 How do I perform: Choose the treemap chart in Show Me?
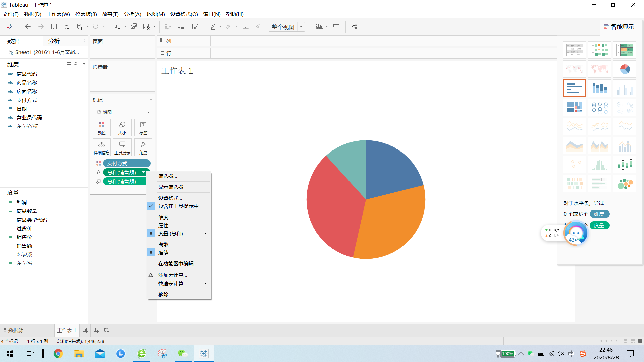(574, 107)
